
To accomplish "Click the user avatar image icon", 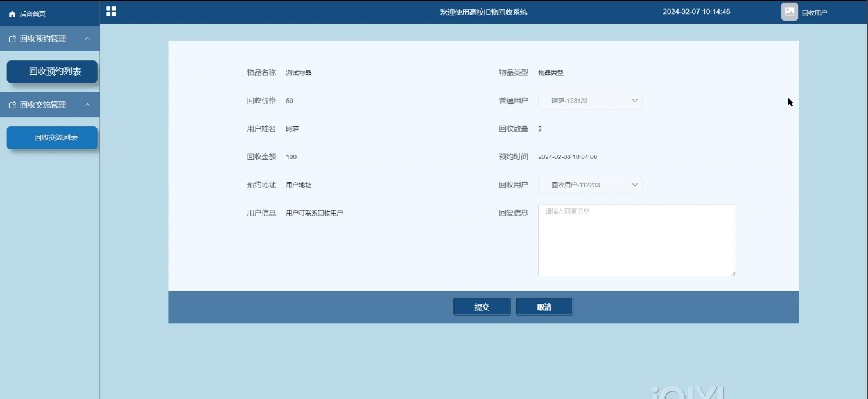I will (790, 12).
